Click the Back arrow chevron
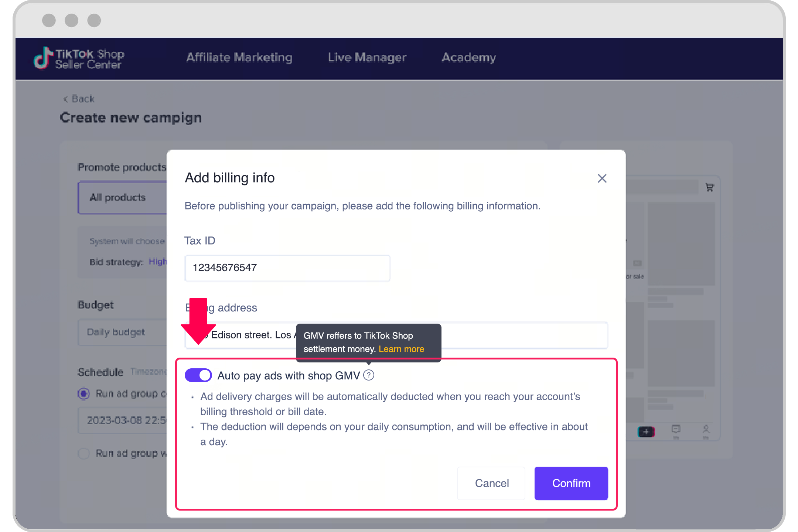The width and height of the screenshot is (798, 532). click(66, 99)
